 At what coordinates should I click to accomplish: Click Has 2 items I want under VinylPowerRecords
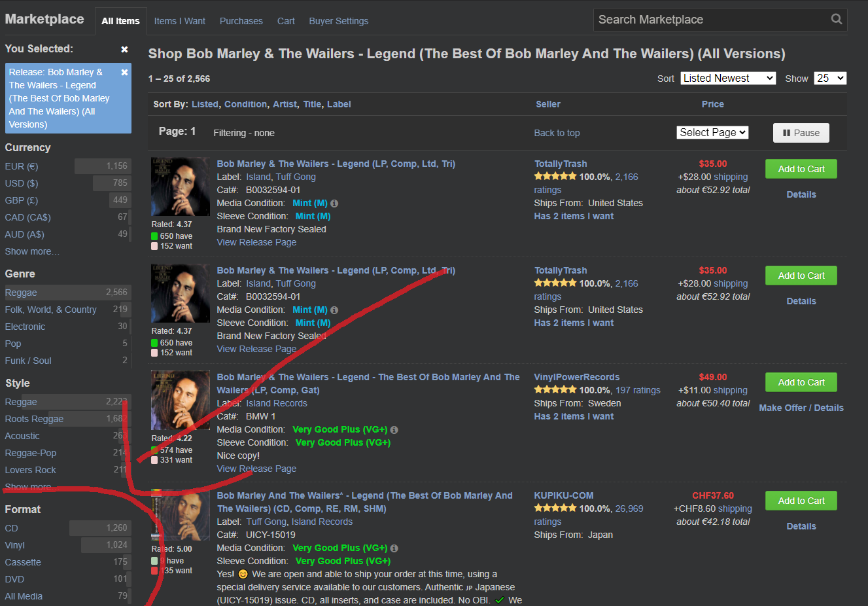574,416
